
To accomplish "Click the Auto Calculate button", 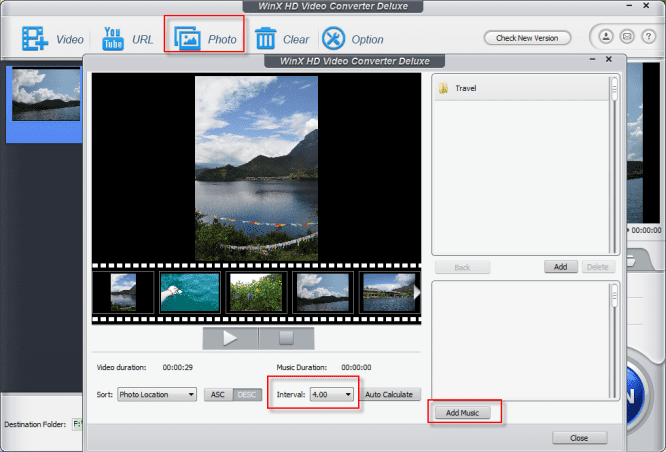I will [x=389, y=395].
